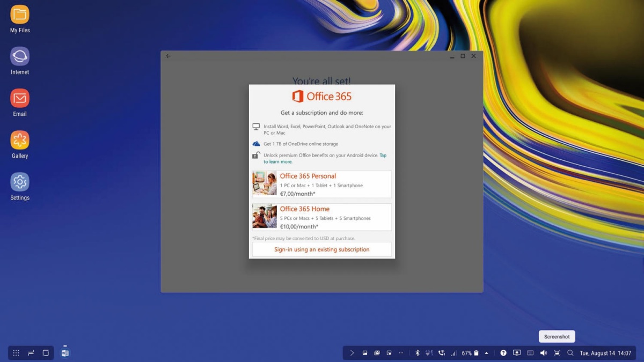Click the screen mirroring monitor icon
Image resolution: width=644 pixels, height=362 pixels.
pos(517,353)
